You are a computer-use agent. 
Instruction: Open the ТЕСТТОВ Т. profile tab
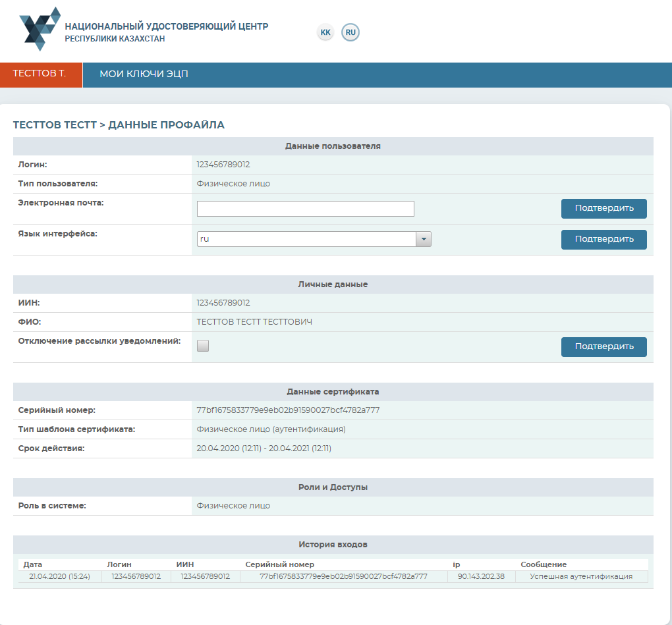coord(40,74)
